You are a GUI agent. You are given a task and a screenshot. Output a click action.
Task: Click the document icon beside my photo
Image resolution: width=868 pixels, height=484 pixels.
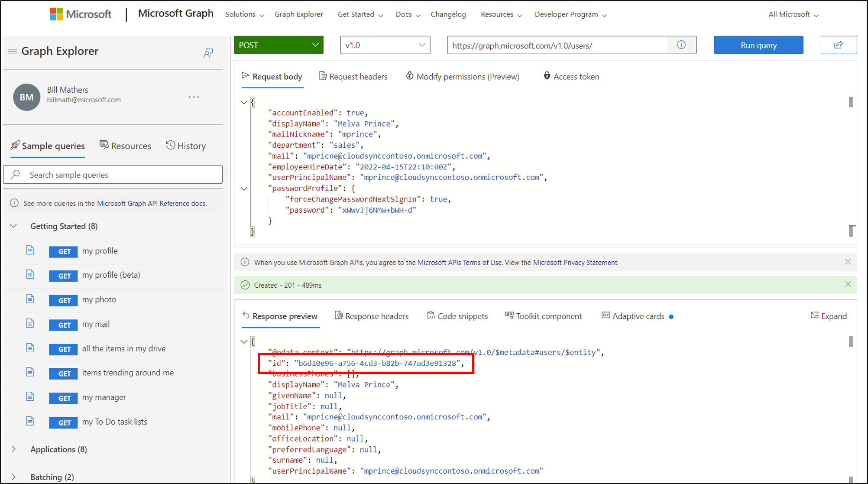[30, 299]
